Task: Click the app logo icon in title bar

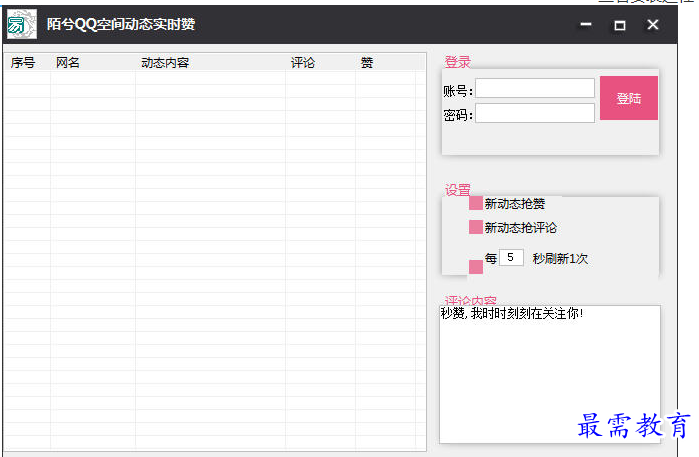Action: tap(21, 24)
